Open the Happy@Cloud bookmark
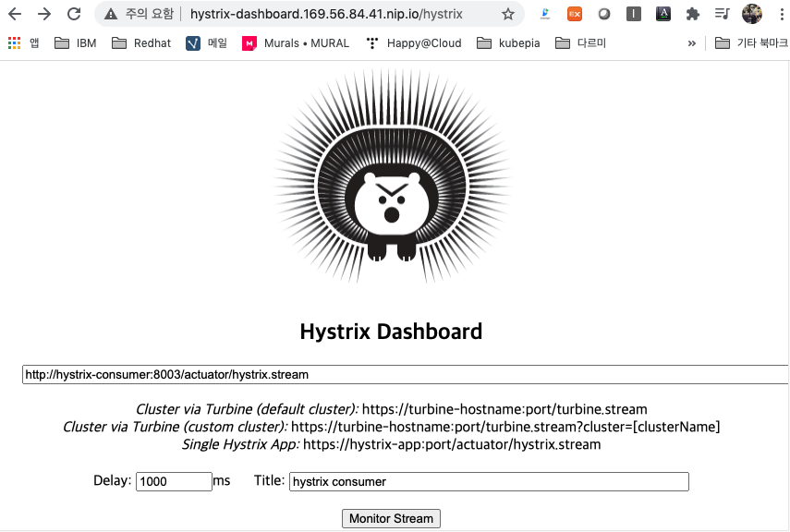The image size is (790, 532). click(414, 43)
